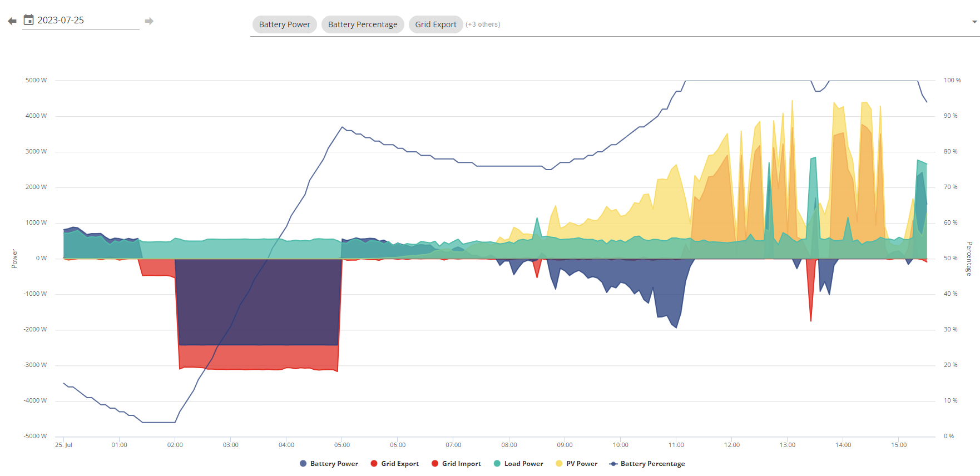Click the red Grid Export legend dot
This screenshot has width=980, height=476.
pyautogui.click(x=374, y=464)
